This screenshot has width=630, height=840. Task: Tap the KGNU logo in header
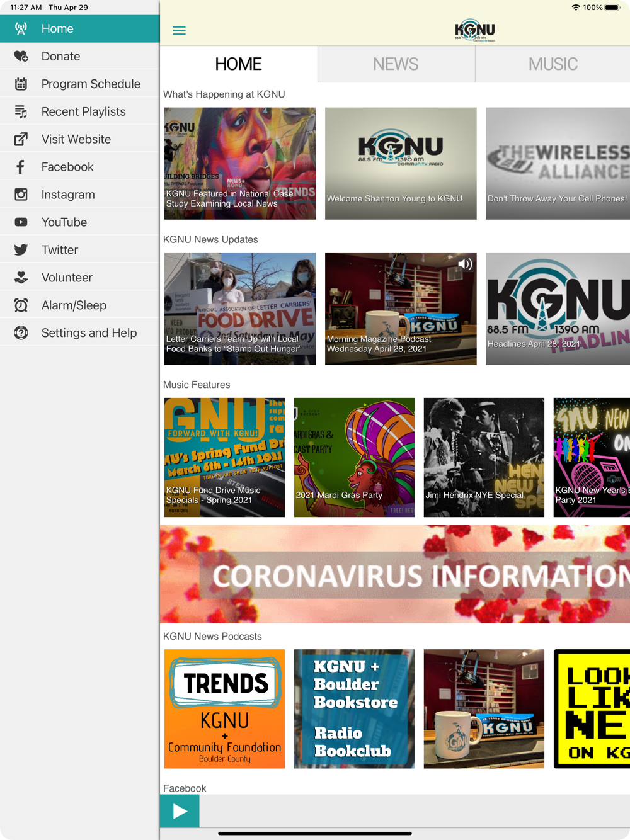[x=475, y=30]
